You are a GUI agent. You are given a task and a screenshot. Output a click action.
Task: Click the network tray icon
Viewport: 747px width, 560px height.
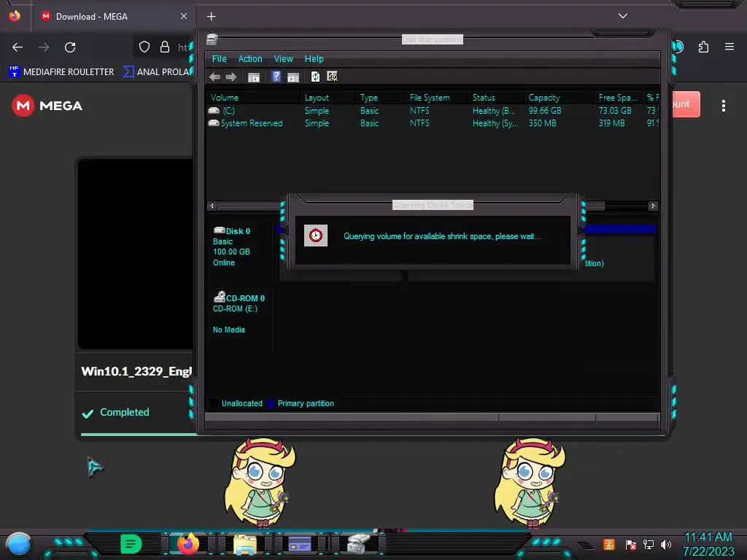(x=648, y=544)
